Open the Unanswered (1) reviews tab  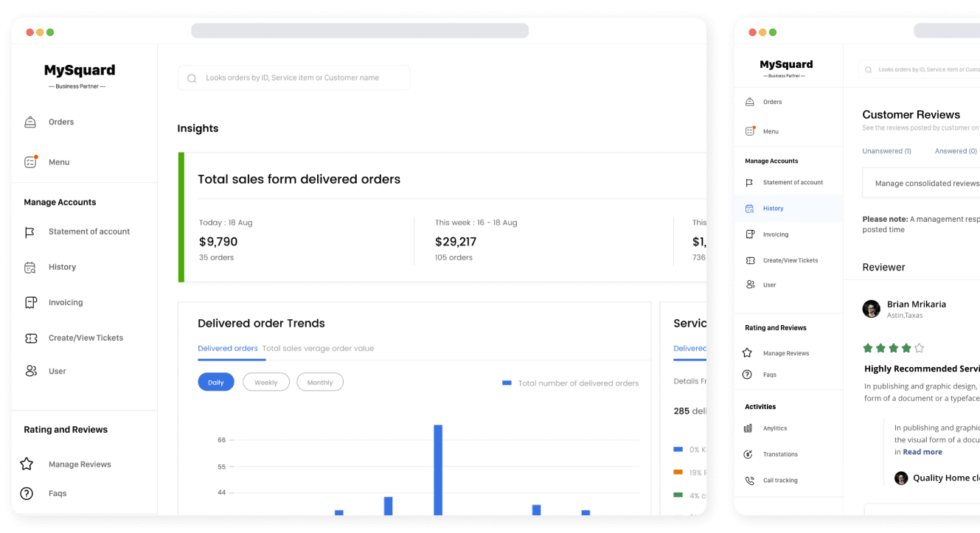(x=886, y=150)
